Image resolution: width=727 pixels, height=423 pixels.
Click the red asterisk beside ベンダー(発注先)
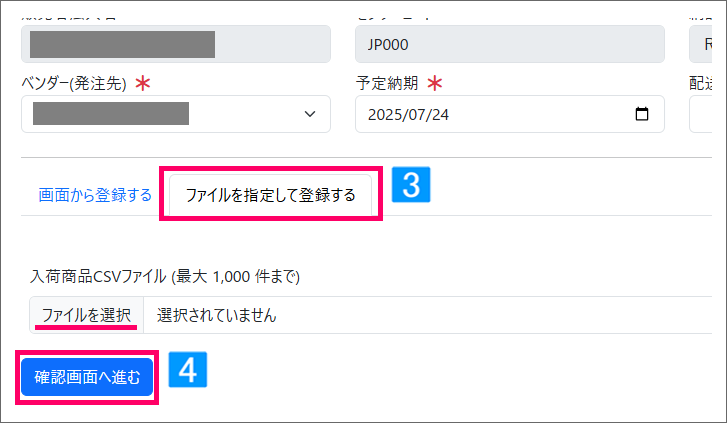pyautogui.click(x=145, y=84)
